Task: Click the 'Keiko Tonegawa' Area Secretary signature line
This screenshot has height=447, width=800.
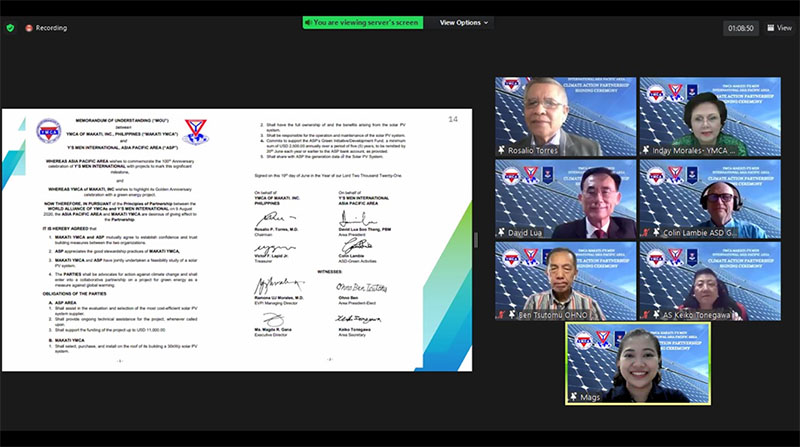Action: pyautogui.click(x=355, y=330)
